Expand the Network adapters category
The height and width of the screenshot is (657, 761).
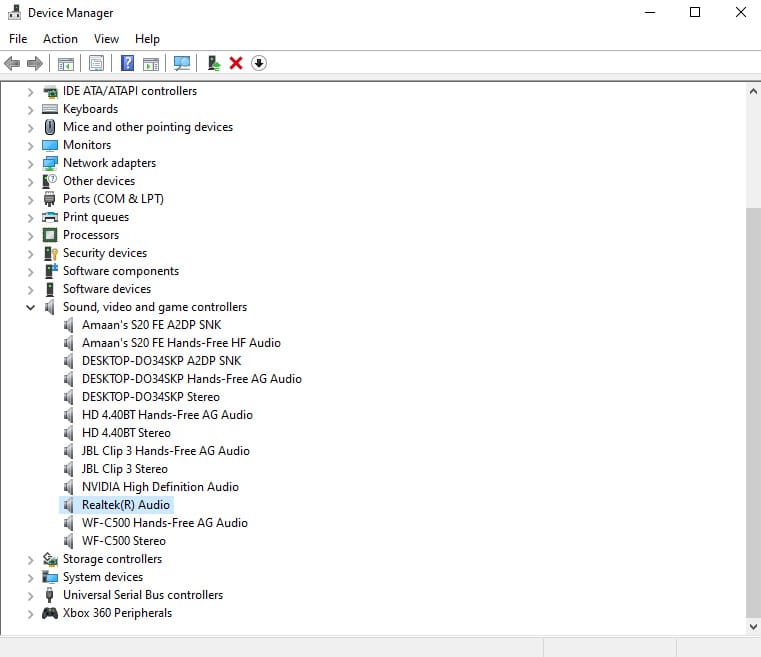pyautogui.click(x=30, y=163)
